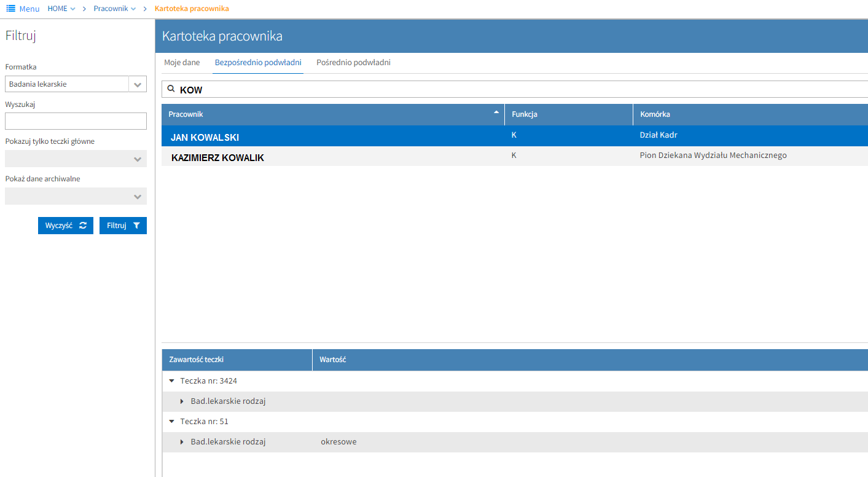Open Pokazuj tylko teczki główne dropdown
This screenshot has height=477, width=868.
tap(138, 159)
